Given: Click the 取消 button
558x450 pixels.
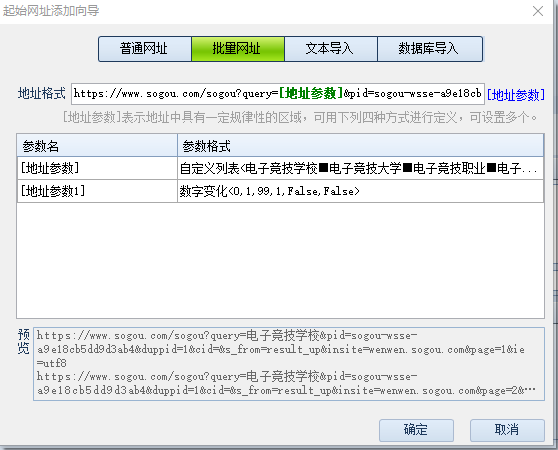Looking at the screenshot, I should click(x=507, y=430).
